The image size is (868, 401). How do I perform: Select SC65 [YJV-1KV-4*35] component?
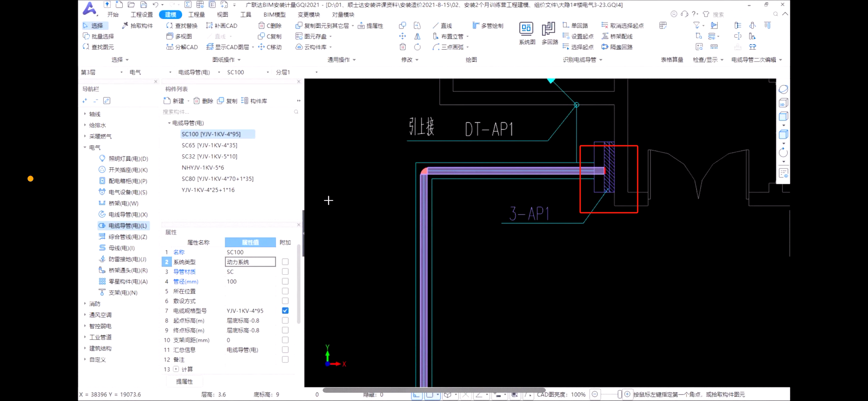(210, 145)
